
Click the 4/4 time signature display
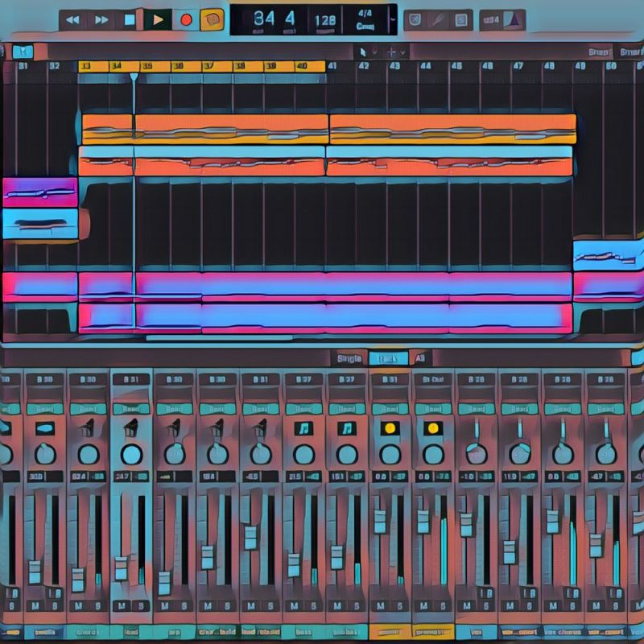tap(365, 13)
